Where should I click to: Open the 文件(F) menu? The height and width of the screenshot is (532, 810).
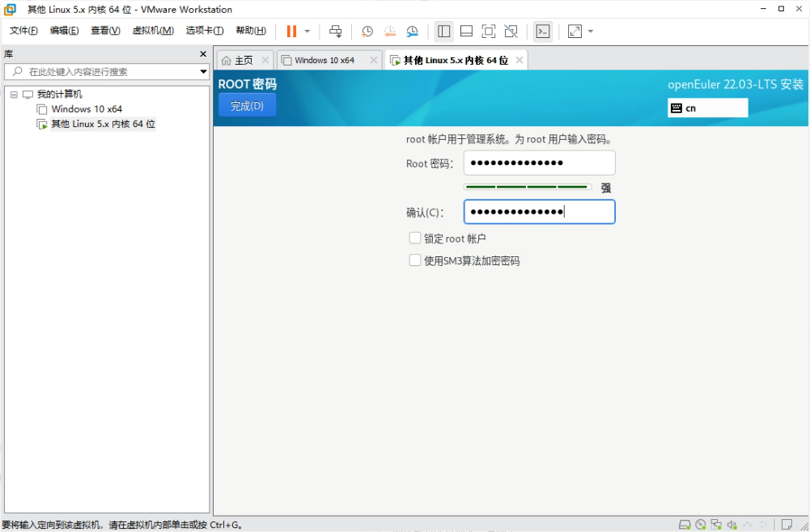click(23, 31)
